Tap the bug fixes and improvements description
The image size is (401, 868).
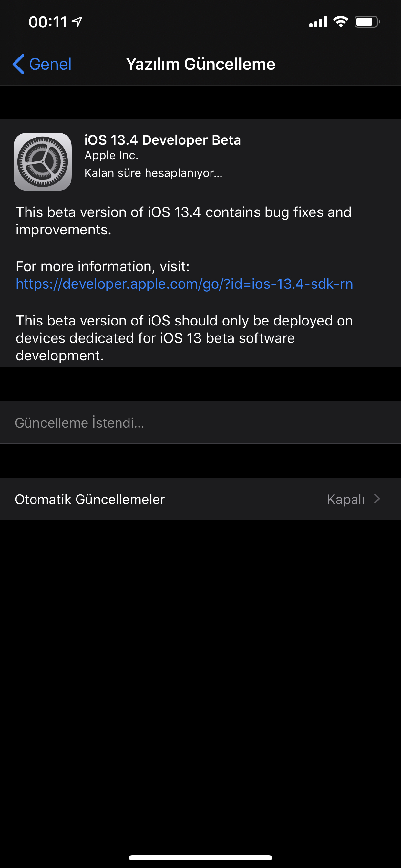(184, 221)
